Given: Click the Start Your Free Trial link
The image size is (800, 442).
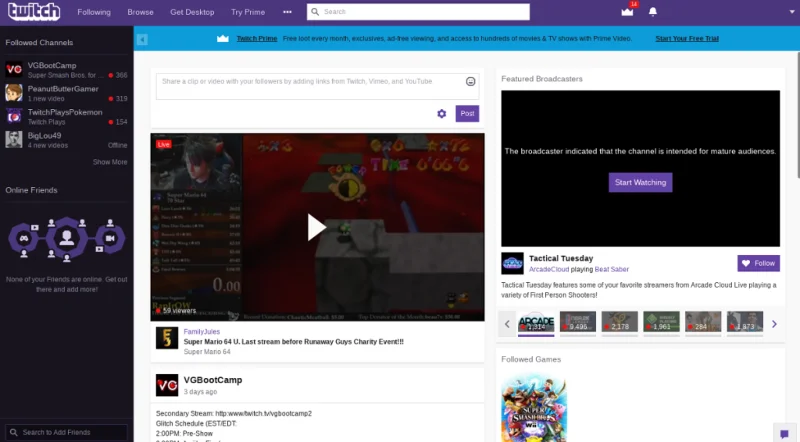Looking at the screenshot, I should point(687,39).
